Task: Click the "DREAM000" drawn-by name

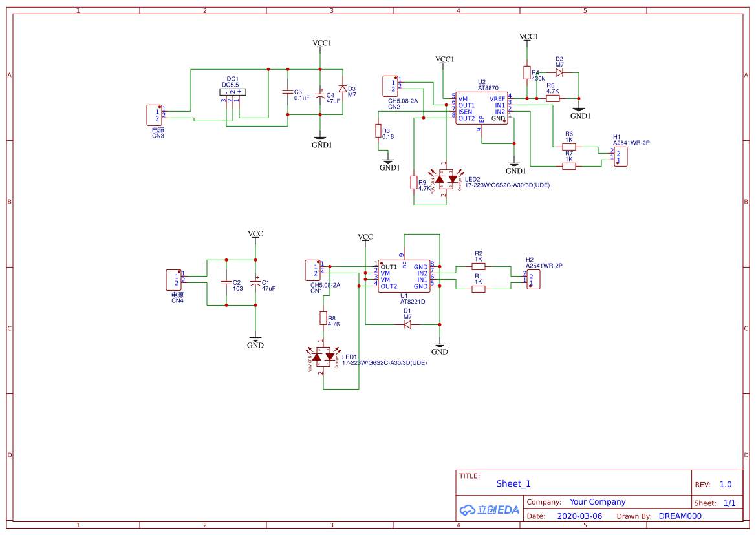Action: (x=680, y=516)
